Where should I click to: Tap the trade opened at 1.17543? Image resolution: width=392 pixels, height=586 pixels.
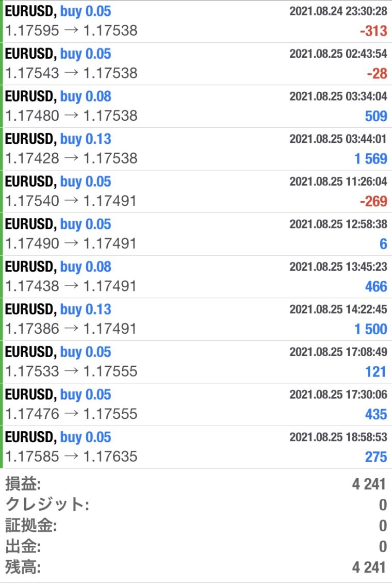(196, 63)
